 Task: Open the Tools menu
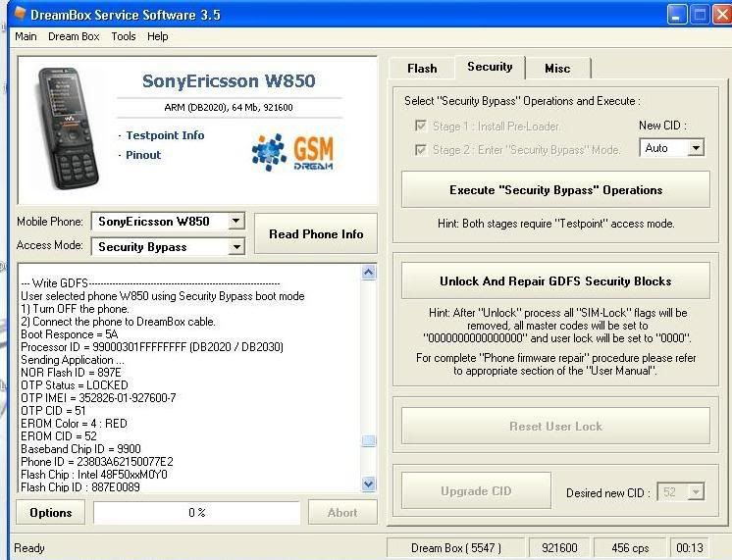coord(124,36)
